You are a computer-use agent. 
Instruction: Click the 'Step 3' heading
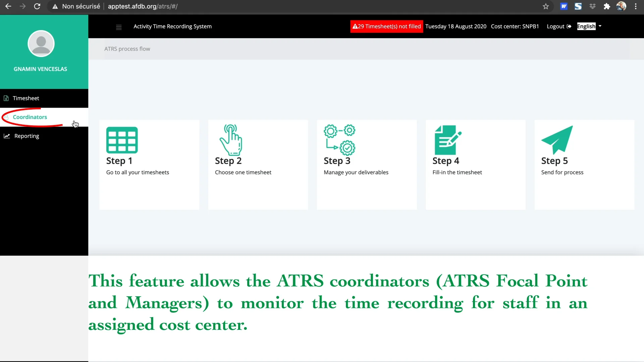click(337, 161)
